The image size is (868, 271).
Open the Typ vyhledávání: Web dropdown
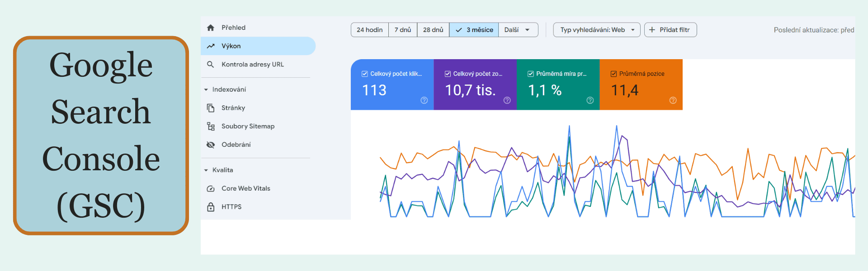click(x=597, y=30)
